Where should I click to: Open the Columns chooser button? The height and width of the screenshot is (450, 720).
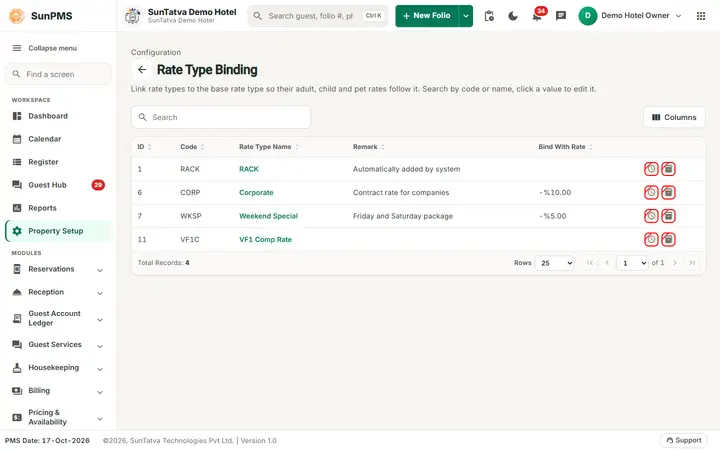674,118
